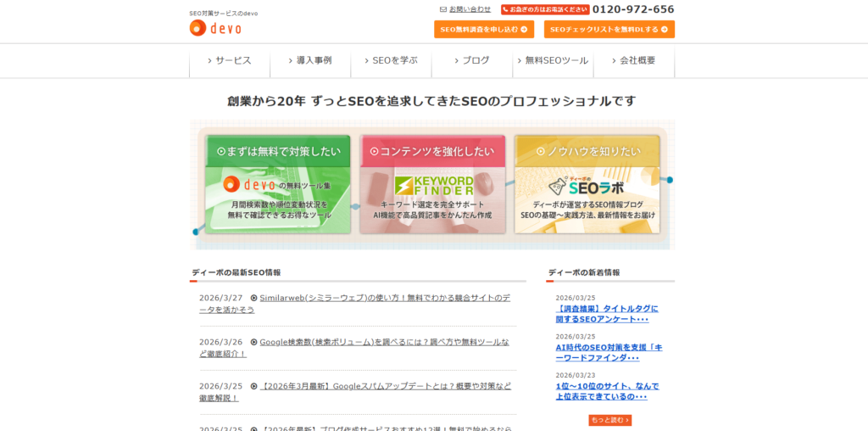Click the もっと読む button
Screen dimensions: 868x431
click(x=610, y=420)
